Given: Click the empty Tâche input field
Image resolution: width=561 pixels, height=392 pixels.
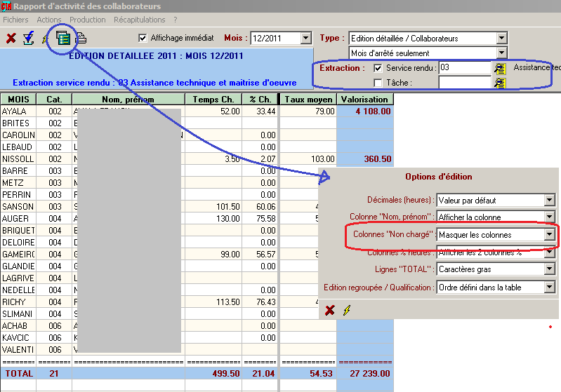Looking at the screenshot, I should coord(465,83).
